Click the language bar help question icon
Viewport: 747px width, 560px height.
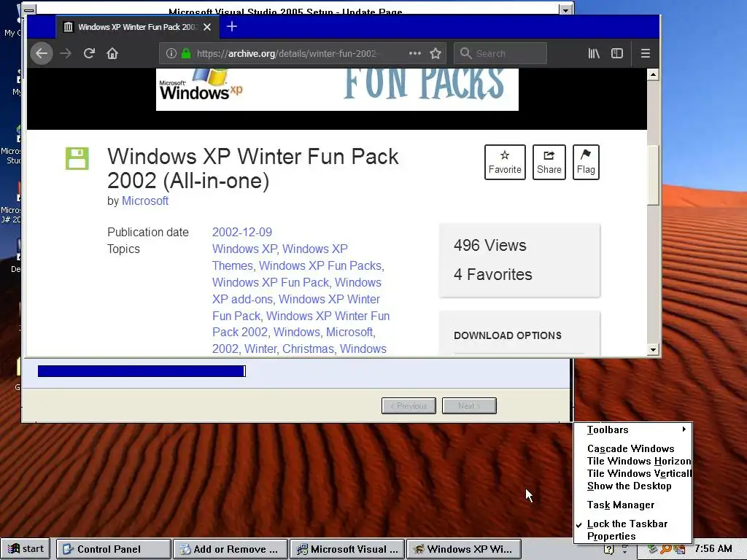[x=609, y=549]
